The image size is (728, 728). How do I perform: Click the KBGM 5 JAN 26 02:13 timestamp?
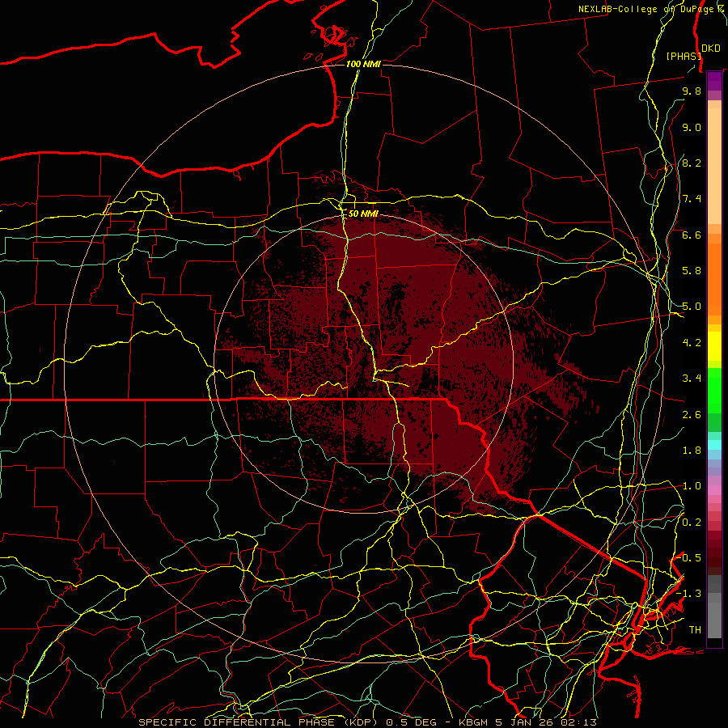pyautogui.click(x=527, y=722)
